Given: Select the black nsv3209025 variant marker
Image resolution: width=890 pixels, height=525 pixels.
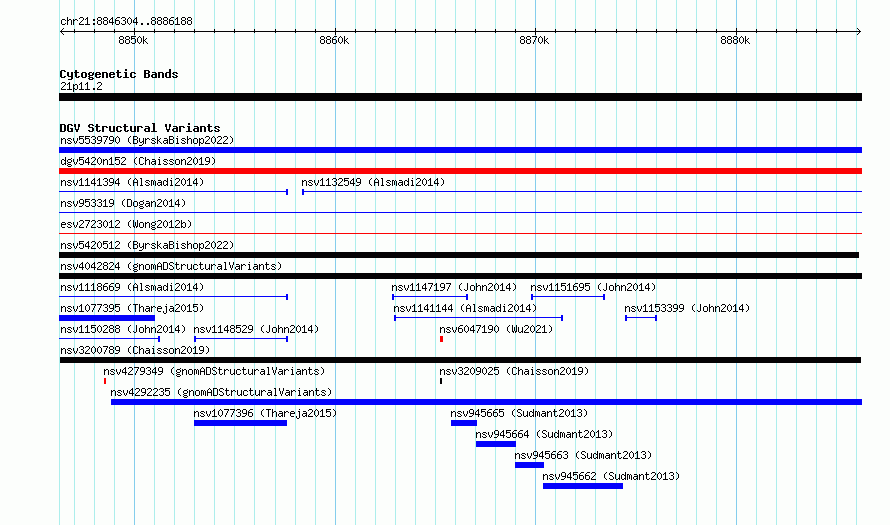Looking at the screenshot, I should click(441, 381).
